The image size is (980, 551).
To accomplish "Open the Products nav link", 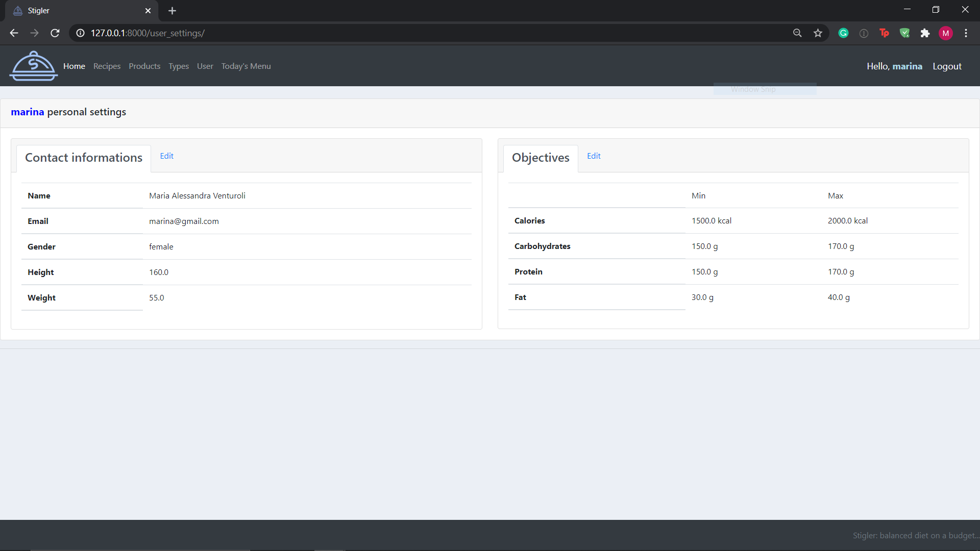I will [x=144, y=66].
